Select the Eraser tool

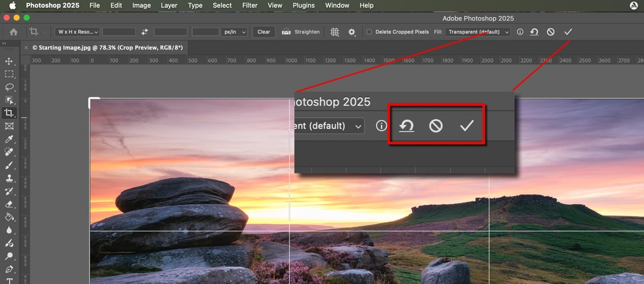(9, 204)
